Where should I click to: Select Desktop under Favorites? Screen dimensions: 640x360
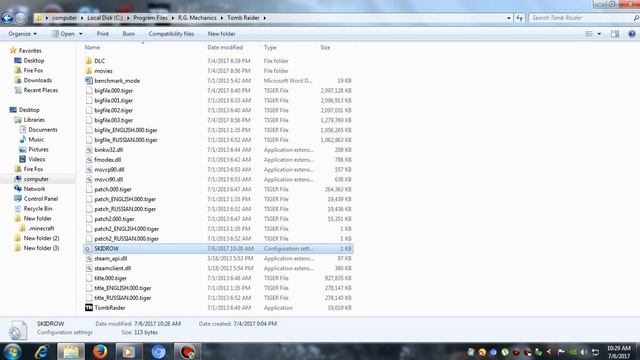coord(33,60)
